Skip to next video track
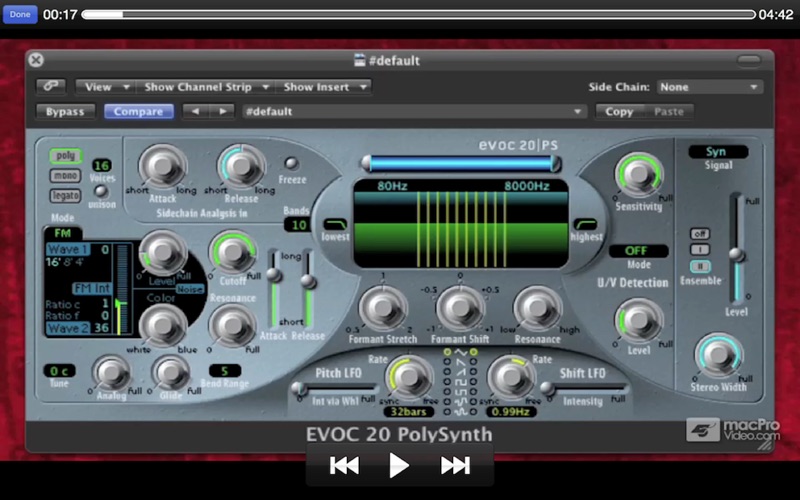 point(455,465)
